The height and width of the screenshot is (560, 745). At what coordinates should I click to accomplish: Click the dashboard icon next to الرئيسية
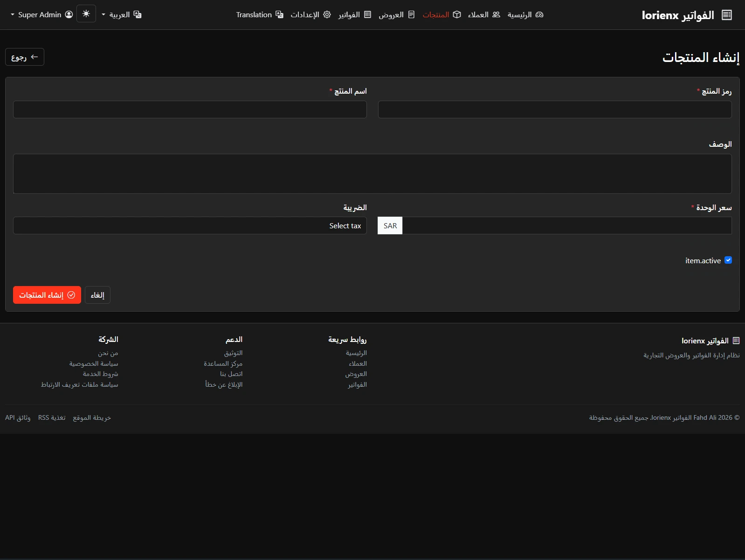coord(539,14)
